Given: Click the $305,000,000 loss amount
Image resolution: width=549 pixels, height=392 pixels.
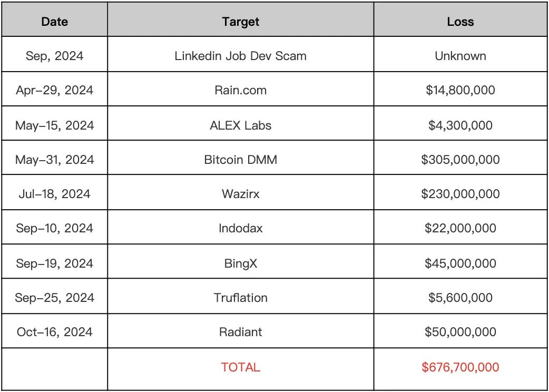Looking at the screenshot, I should tap(460, 160).
